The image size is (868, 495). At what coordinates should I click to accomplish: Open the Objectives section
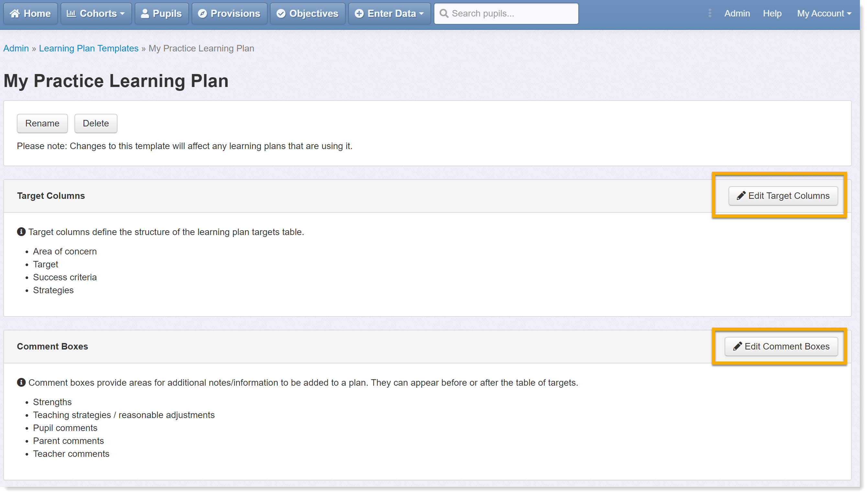307,14
